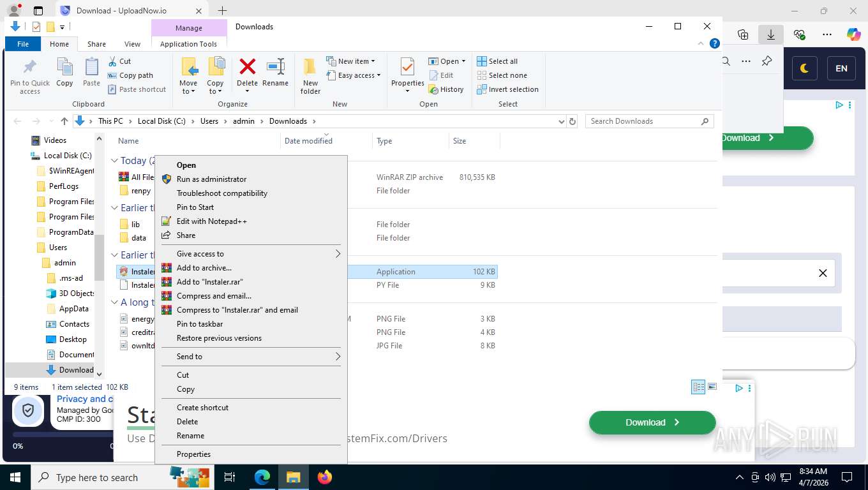
Task: Collapse the Today group chevron
Action: [115, 161]
